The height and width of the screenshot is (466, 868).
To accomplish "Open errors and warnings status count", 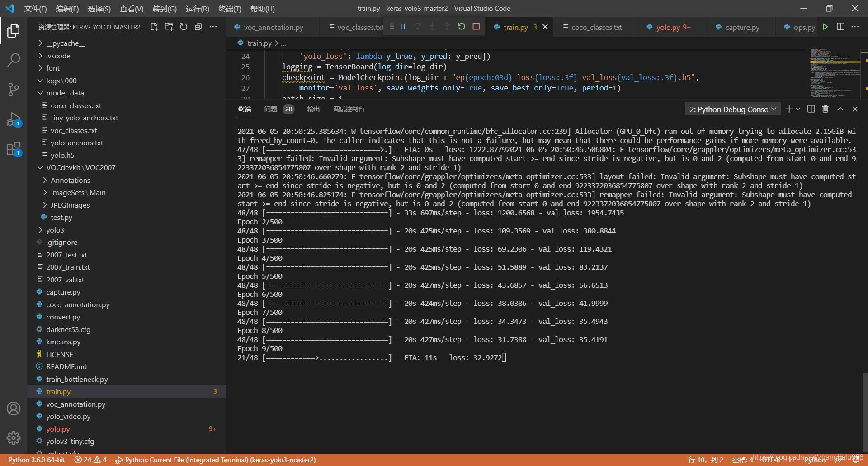I will tap(90, 460).
